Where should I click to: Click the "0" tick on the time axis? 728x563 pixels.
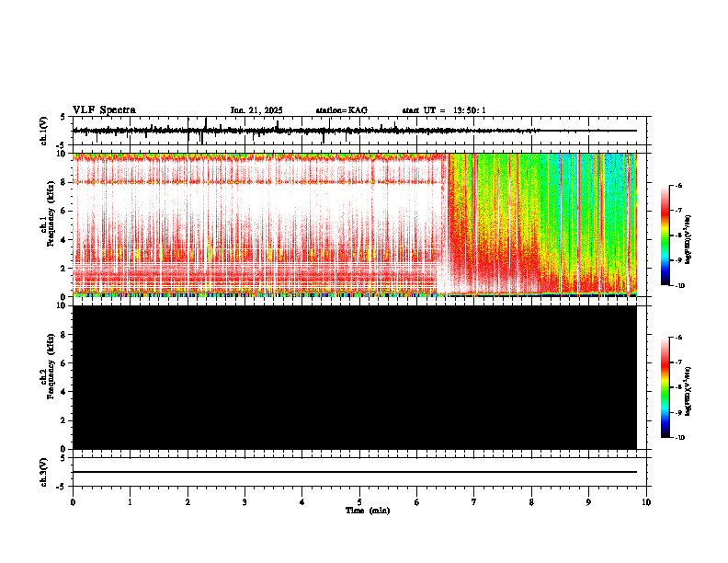tap(73, 502)
